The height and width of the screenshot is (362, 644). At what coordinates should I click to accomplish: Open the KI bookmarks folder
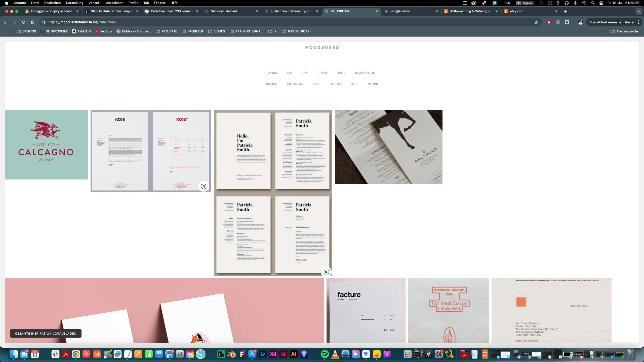pos(273,31)
